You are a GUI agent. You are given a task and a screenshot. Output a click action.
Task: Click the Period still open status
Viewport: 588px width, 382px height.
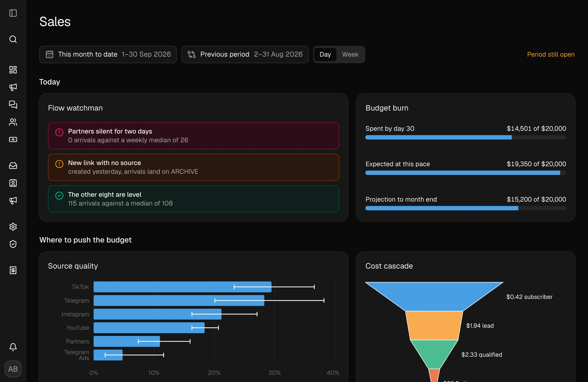[551, 54]
